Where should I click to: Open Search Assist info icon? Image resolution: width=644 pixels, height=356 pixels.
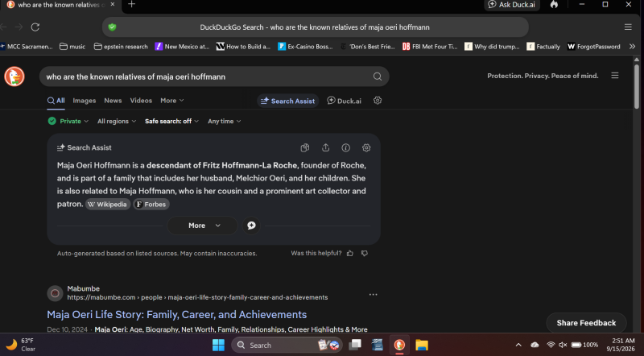(346, 147)
